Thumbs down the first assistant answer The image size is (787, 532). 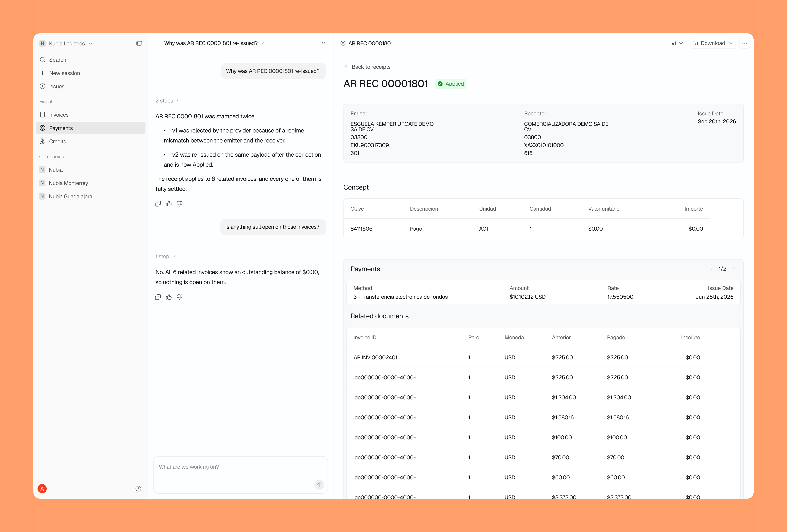pos(179,204)
